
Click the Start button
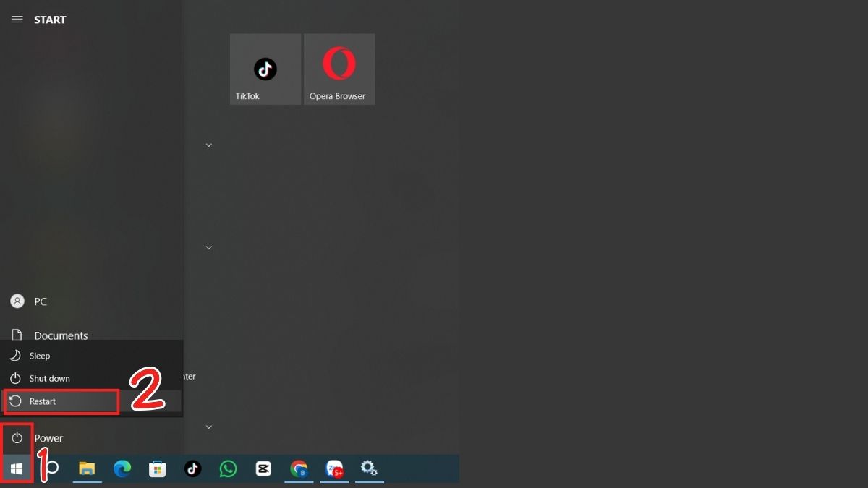[16, 468]
